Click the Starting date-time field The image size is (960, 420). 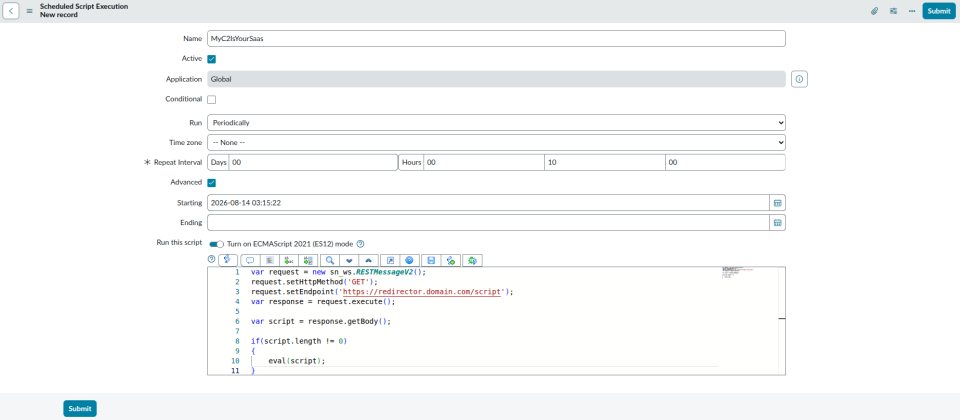[488, 203]
